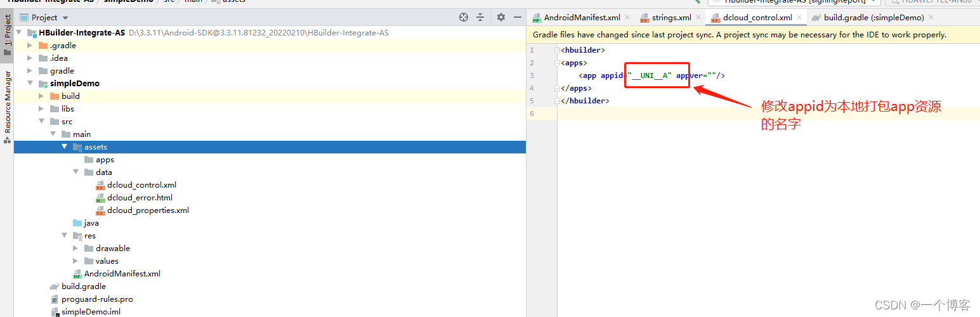Screen dimensions: 980x317
Task: Click the fold marker beside <hbuilder> line
Action: 556,50
